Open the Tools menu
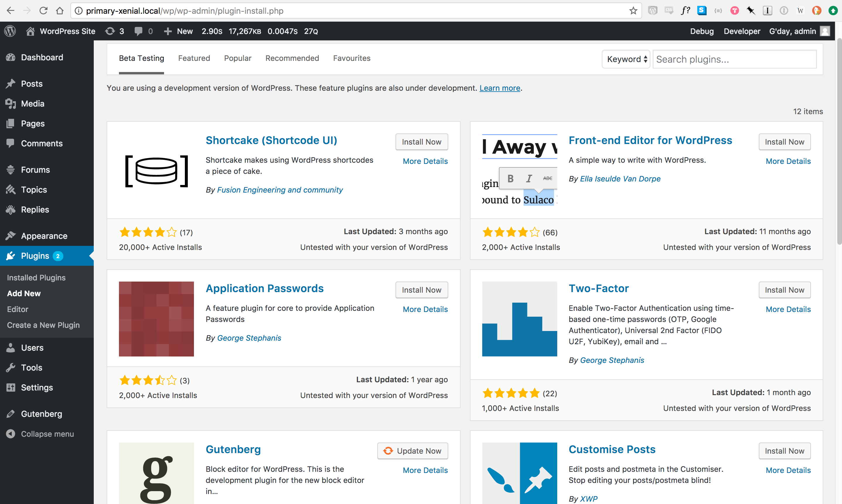This screenshot has width=842, height=504. [x=47, y=368]
